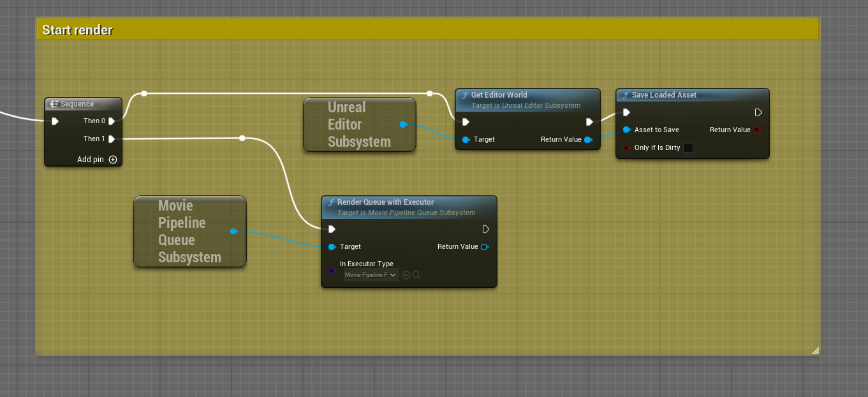Select the Render Queue with Executor header
The height and width of the screenshot is (397, 868).
point(409,207)
